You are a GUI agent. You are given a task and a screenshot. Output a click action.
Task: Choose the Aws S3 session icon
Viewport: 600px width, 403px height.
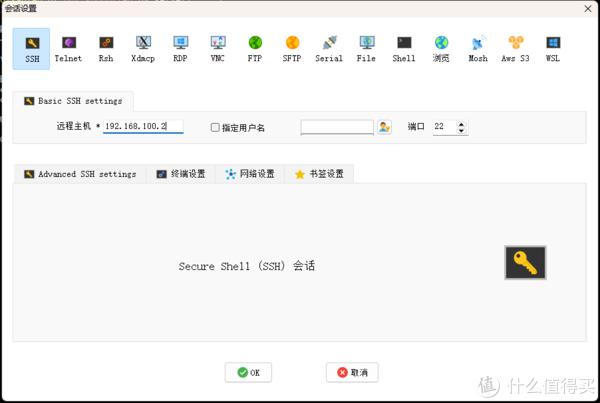click(x=515, y=49)
